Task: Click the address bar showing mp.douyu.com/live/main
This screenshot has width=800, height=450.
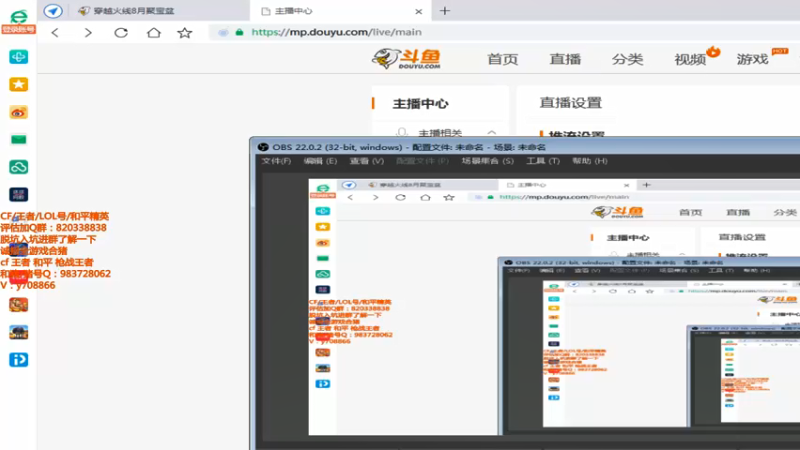Action: click(505, 32)
